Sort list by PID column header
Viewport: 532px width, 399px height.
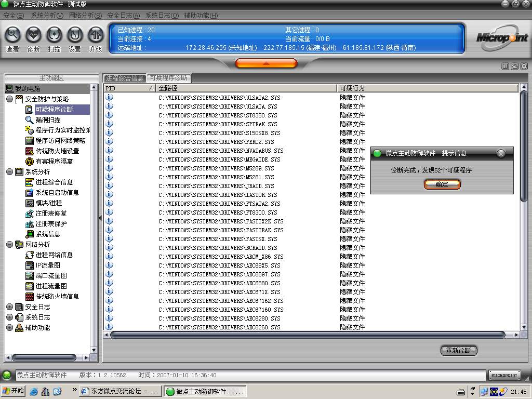pyautogui.click(x=129, y=88)
